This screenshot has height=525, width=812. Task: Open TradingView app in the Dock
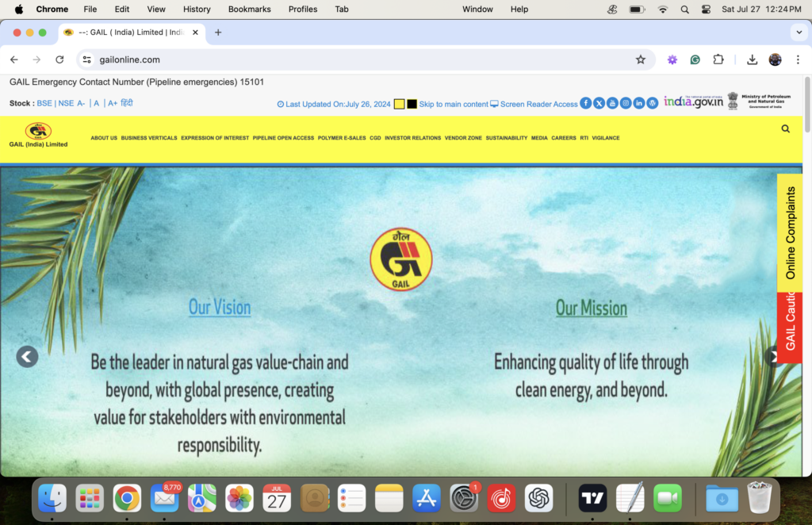[592, 499]
